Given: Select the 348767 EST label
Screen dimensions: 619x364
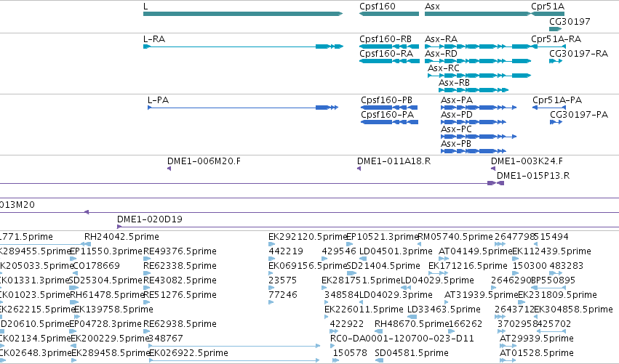Looking at the screenshot, I should tap(165, 339).
